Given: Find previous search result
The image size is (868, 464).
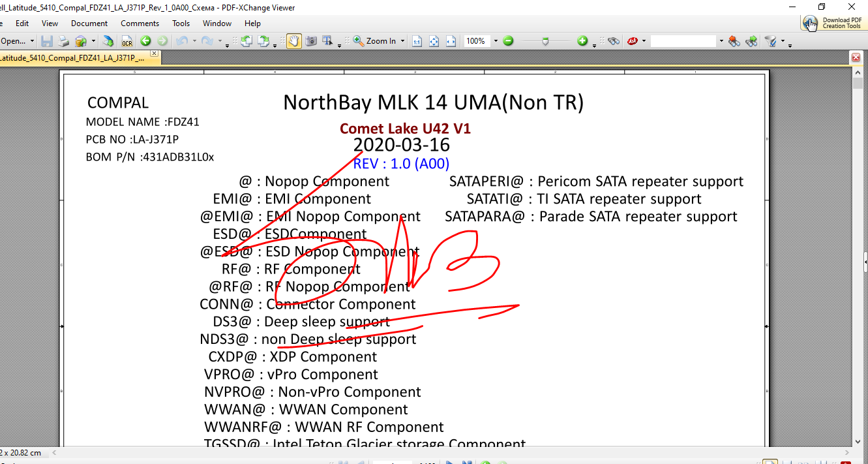Looking at the screenshot, I should tap(734, 41).
